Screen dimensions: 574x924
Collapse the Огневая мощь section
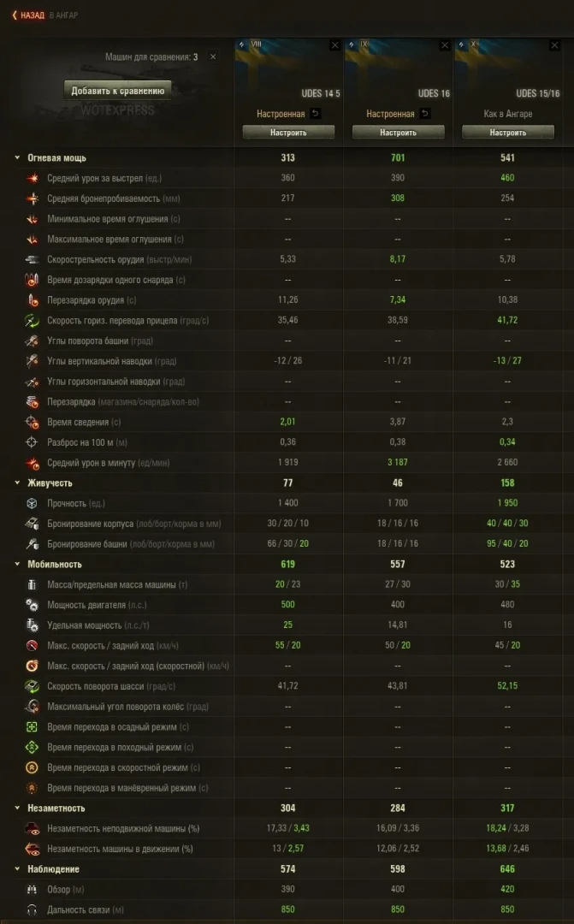17,158
